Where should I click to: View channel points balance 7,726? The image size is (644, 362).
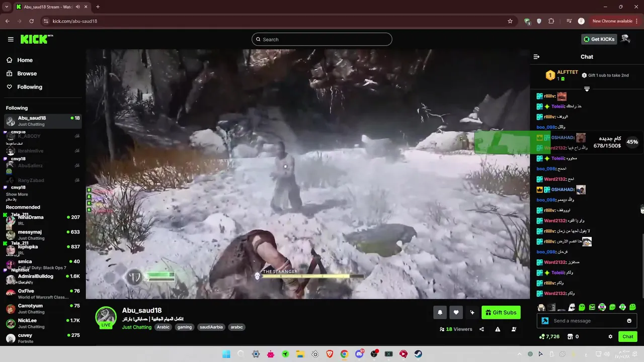pyautogui.click(x=549, y=337)
